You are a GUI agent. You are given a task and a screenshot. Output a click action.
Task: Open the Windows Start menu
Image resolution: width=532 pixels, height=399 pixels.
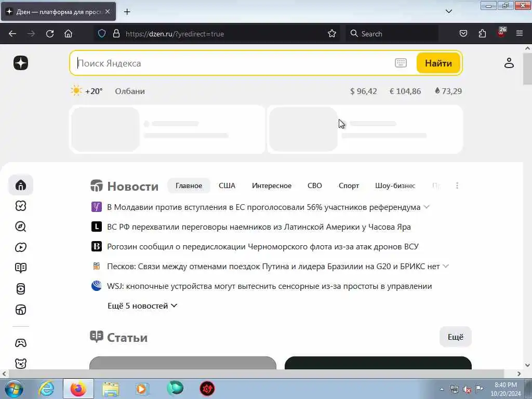pos(14,389)
